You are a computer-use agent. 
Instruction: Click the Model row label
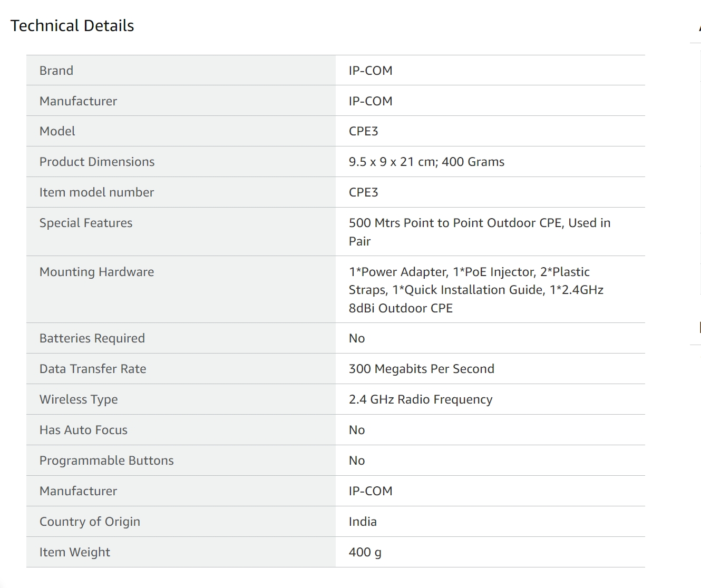[57, 131]
